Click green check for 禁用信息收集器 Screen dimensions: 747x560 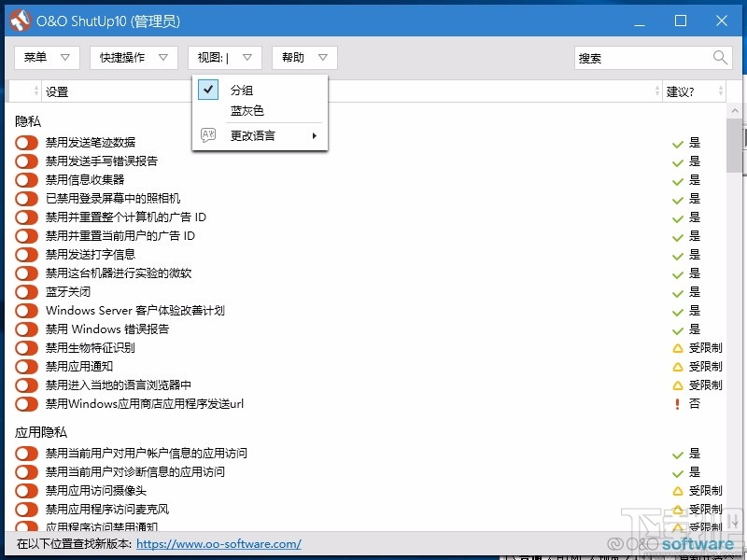(x=678, y=181)
